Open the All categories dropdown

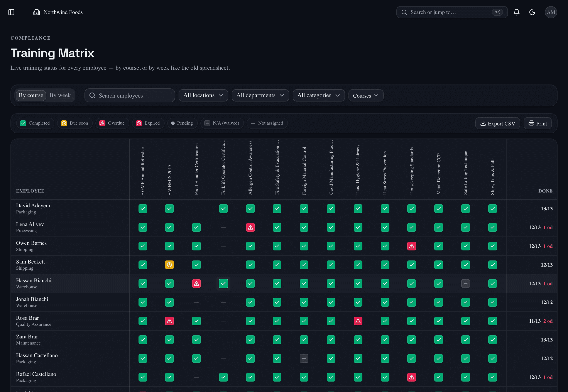(318, 95)
